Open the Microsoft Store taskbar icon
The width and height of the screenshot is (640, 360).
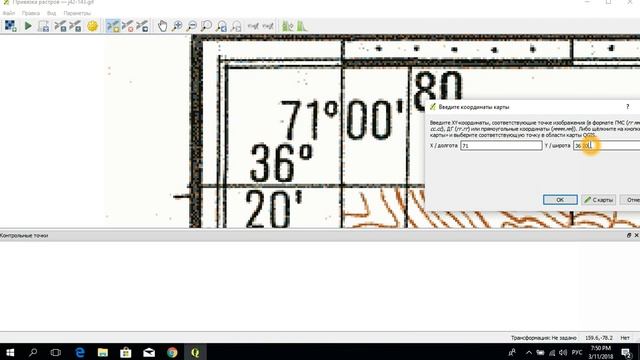click(126, 352)
